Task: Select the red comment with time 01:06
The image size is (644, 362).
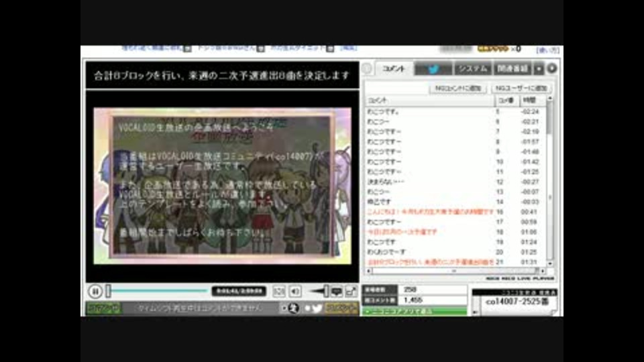Action: 455,232
